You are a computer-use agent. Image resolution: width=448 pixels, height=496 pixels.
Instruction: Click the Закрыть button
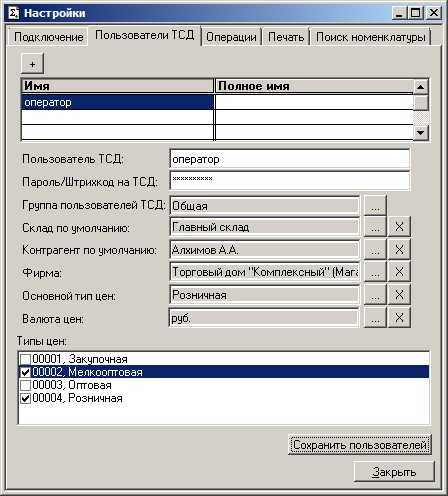394,472
